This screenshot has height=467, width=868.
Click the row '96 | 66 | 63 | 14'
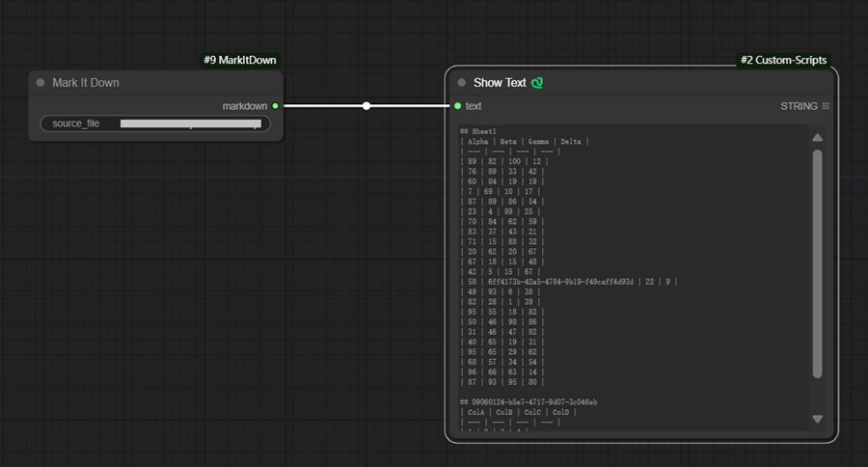[x=502, y=371]
